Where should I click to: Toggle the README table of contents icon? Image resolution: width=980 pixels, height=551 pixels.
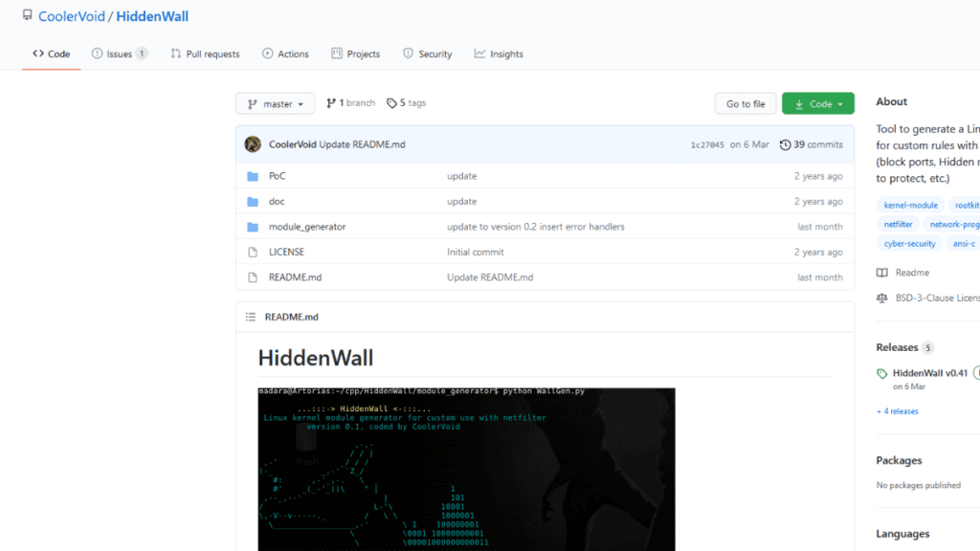coord(251,318)
